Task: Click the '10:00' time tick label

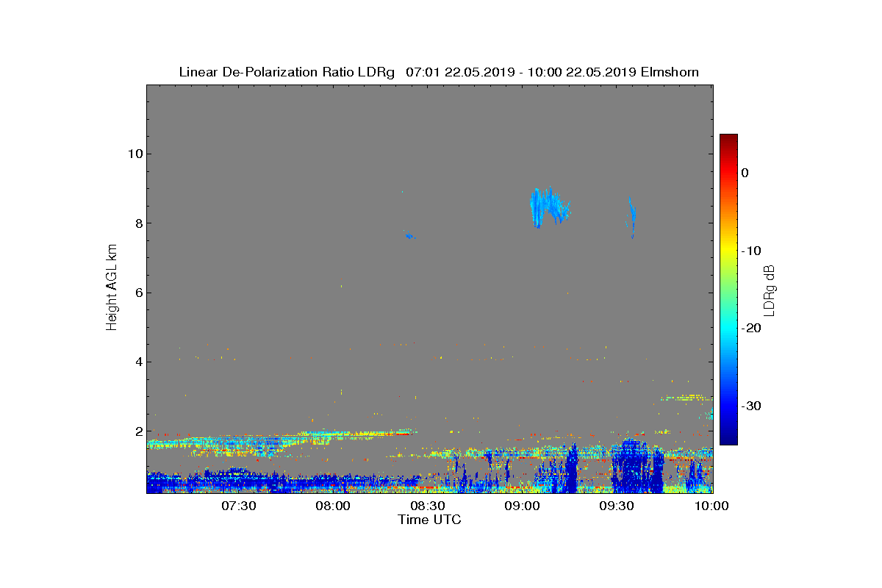Action: coord(712,506)
